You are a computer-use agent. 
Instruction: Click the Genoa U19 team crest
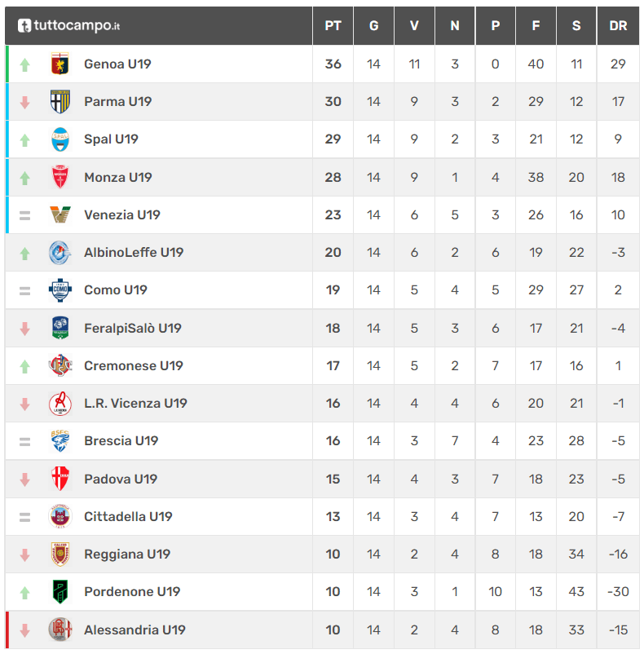pos(60,64)
